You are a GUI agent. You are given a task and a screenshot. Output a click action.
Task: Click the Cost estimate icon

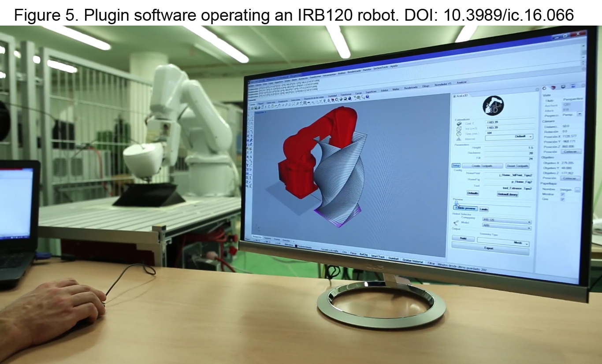coord(459,123)
